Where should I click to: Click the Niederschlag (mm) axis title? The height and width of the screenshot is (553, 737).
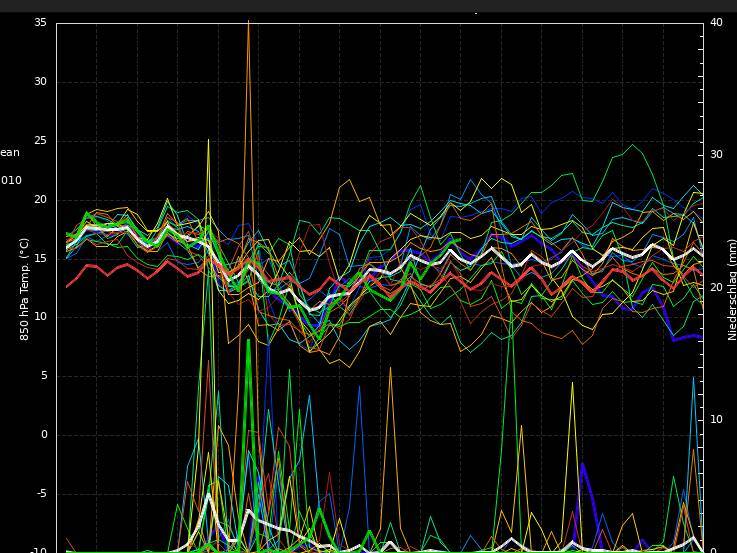[x=731, y=289]
